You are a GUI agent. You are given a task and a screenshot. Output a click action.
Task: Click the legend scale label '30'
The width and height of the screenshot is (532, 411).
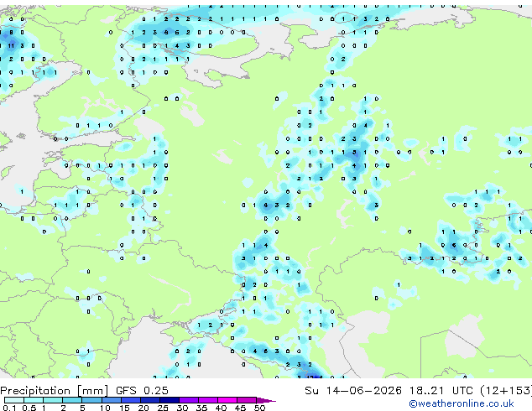pos(182,408)
